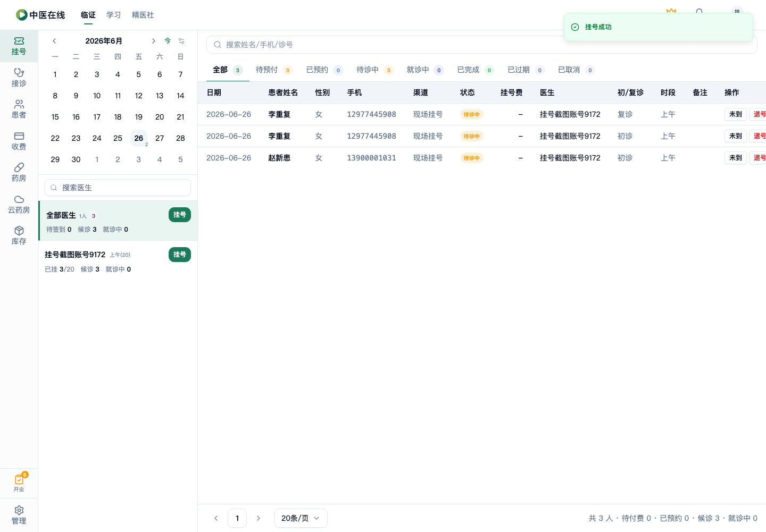Image resolution: width=766 pixels, height=532 pixels.
Task: Open the 20条/页 page size dropdown
Action: tap(301, 518)
